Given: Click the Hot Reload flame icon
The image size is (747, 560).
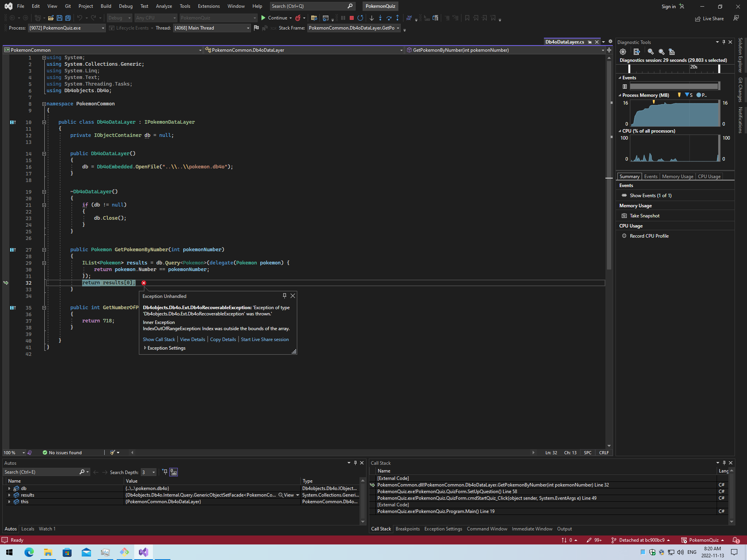Looking at the screenshot, I should tap(298, 18).
